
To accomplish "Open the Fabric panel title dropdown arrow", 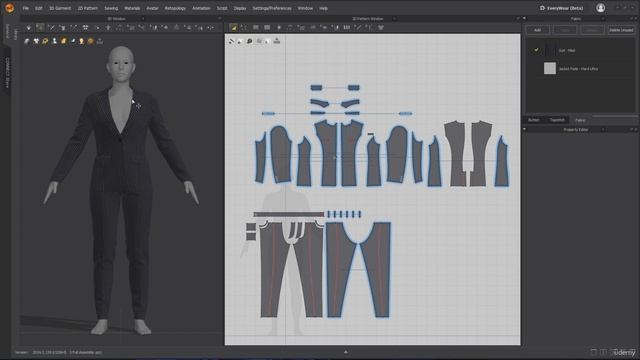I will coord(603,19).
